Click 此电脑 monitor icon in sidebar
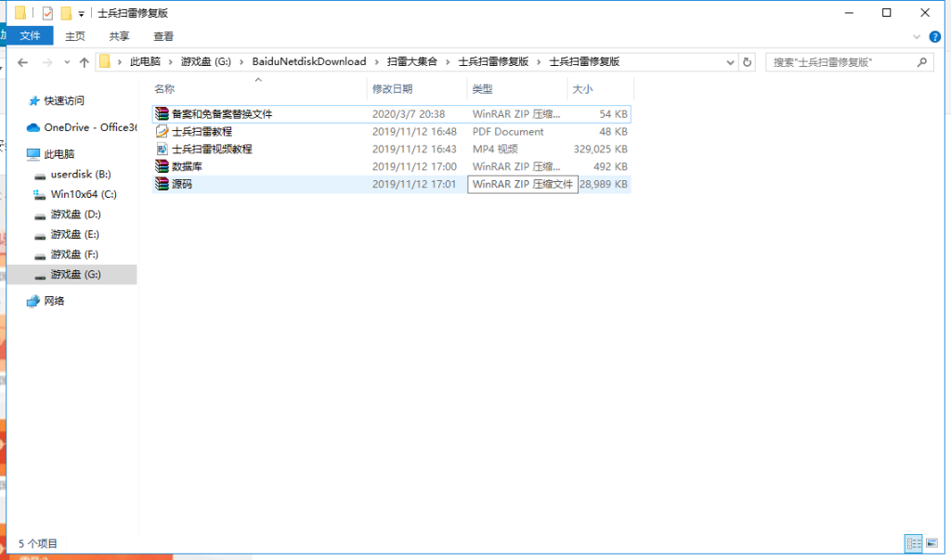The image size is (951, 560). coord(33,154)
